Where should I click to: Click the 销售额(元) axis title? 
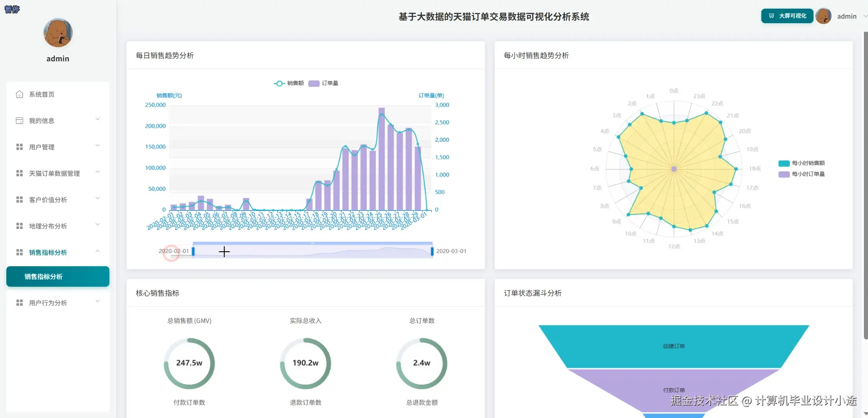169,96
